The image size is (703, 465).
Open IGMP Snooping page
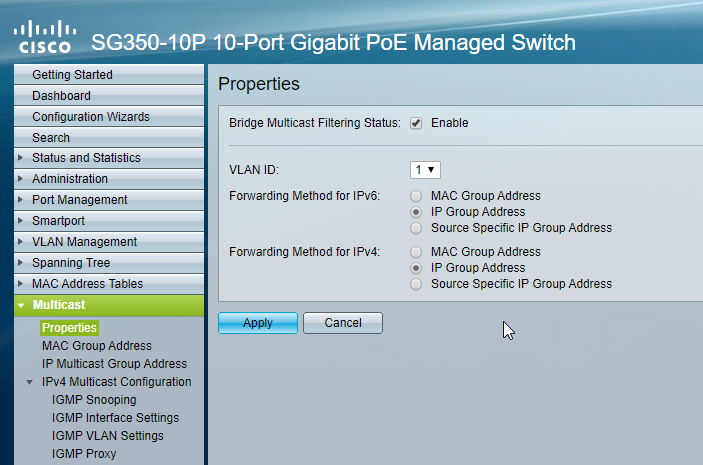(94, 400)
